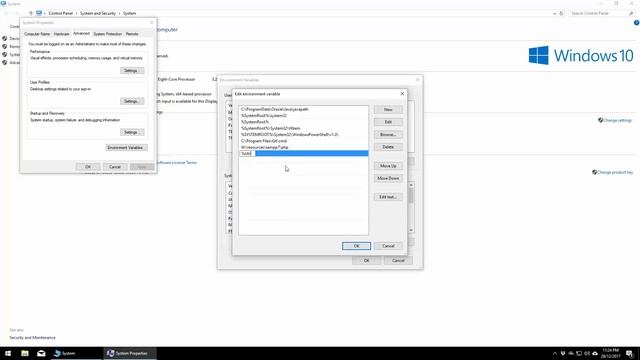Click the Edit text... button

point(388,197)
